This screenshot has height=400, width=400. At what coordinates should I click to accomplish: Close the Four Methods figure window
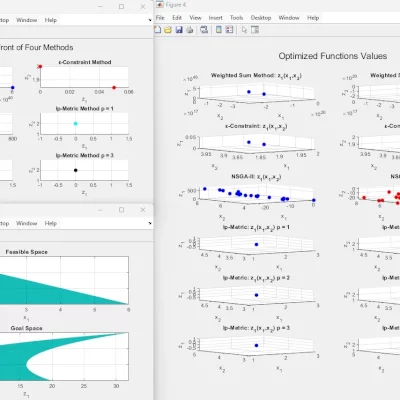coord(143,6)
